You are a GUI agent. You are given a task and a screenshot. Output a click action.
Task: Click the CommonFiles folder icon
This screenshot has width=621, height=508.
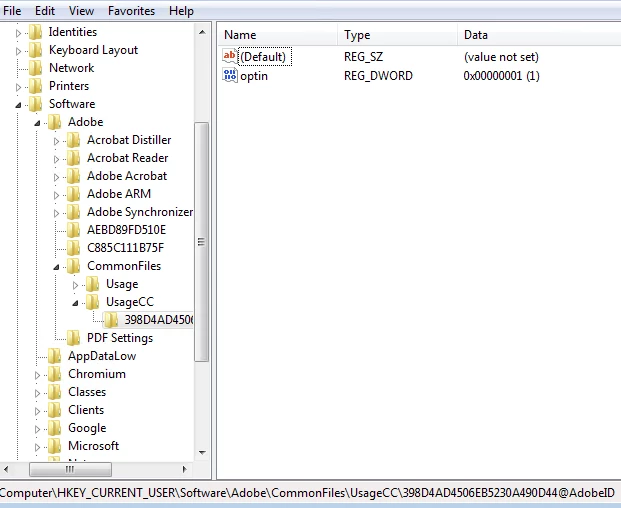[73, 266]
